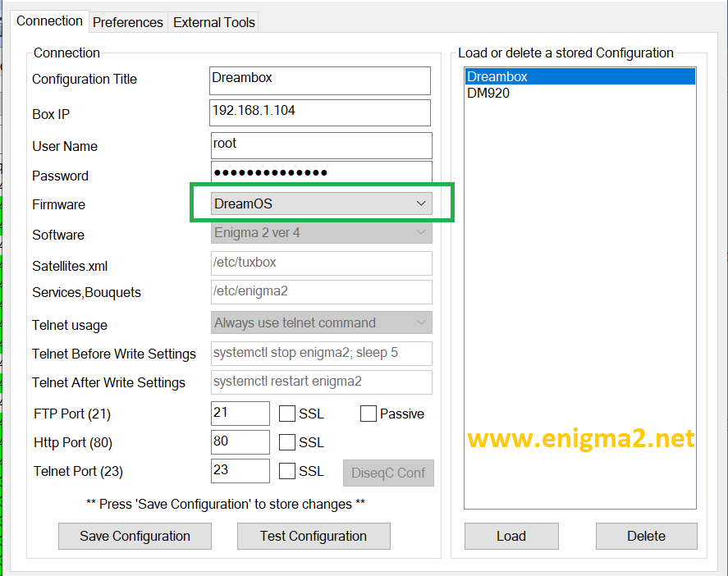This screenshot has height=576, width=728.
Task: Select DM920 in stored configurations list
Action: (x=580, y=94)
